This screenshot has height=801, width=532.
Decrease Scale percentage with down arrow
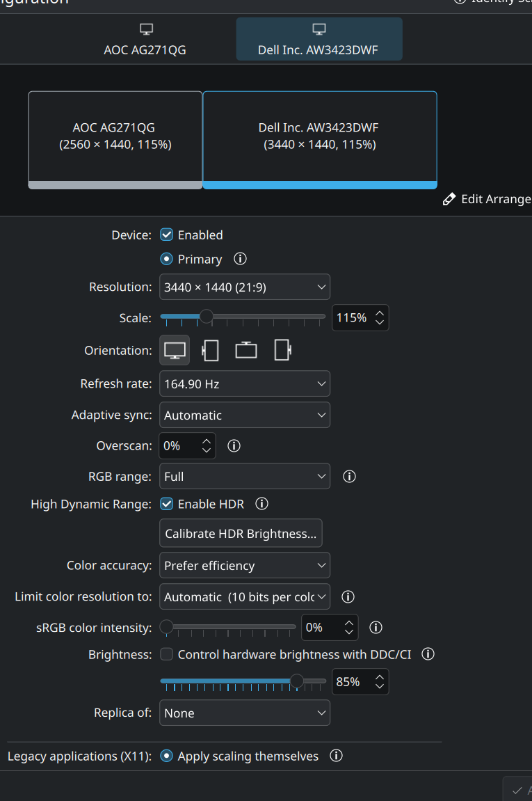(379, 322)
